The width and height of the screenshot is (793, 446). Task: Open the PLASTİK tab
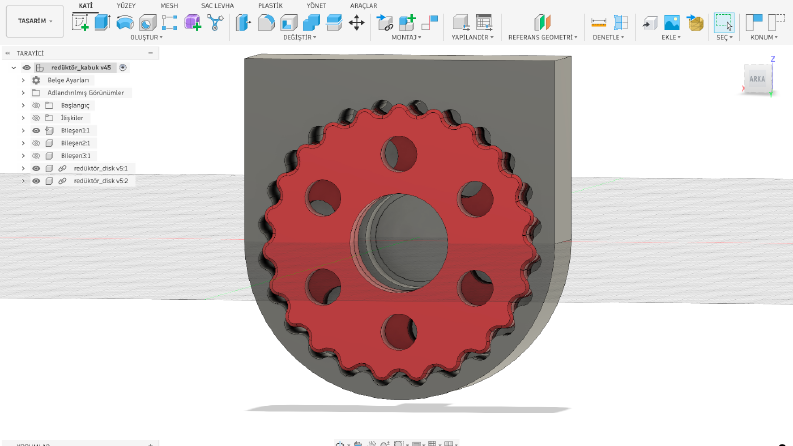click(x=271, y=6)
